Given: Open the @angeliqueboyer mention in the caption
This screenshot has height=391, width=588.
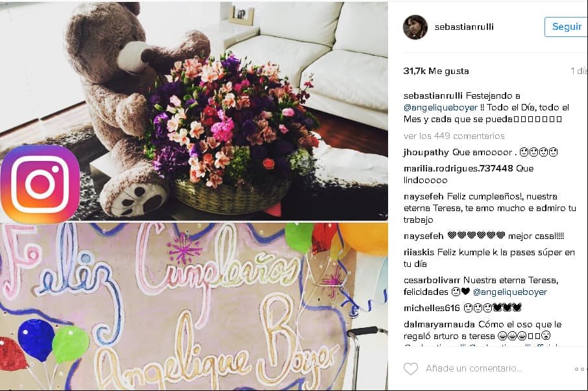Looking at the screenshot, I should coord(441,107).
